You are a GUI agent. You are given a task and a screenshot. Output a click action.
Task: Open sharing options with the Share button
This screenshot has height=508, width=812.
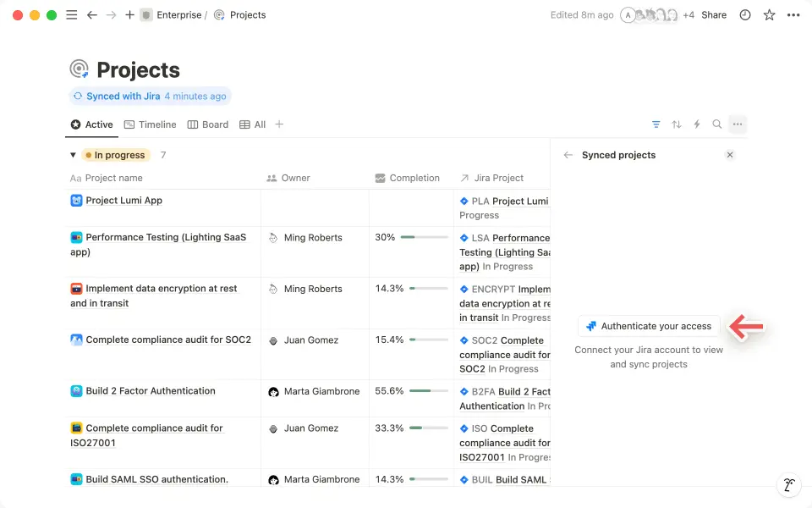714,14
